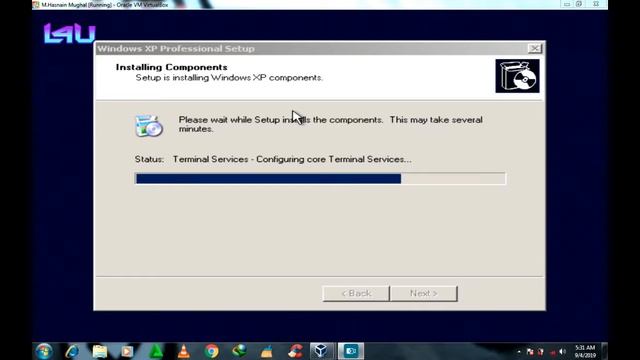Click the 'Please wait while Setup installs' message
The height and width of the screenshot is (360, 640).
(x=331, y=124)
